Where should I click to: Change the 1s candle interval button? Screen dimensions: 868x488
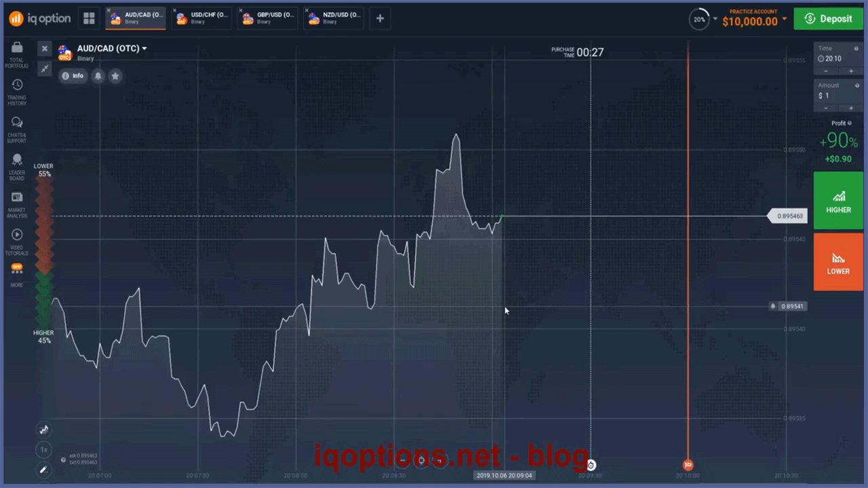[x=44, y=449]
